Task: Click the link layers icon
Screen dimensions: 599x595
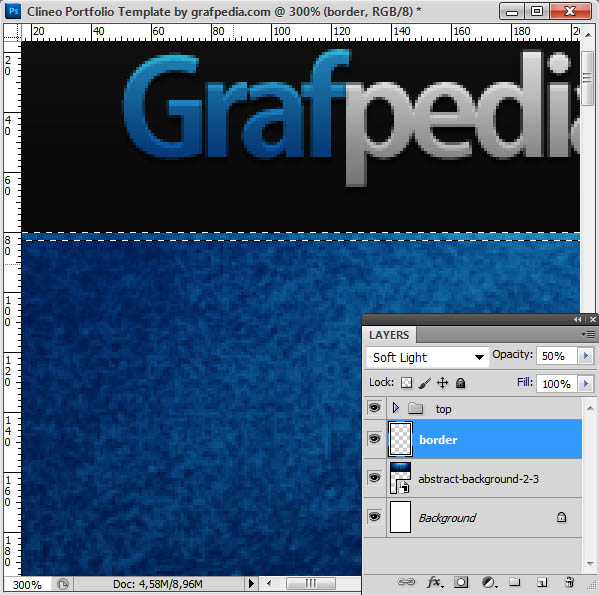Action: 406,582
